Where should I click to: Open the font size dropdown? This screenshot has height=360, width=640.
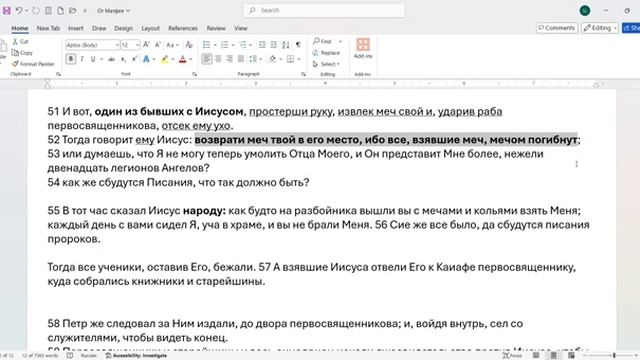[137, 45]
